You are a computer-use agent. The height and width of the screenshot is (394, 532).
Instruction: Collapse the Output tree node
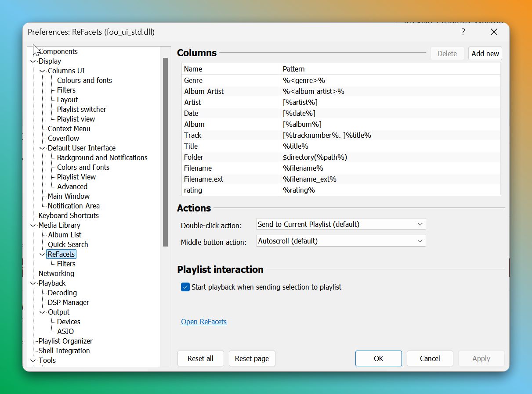[x=42, y=312]
